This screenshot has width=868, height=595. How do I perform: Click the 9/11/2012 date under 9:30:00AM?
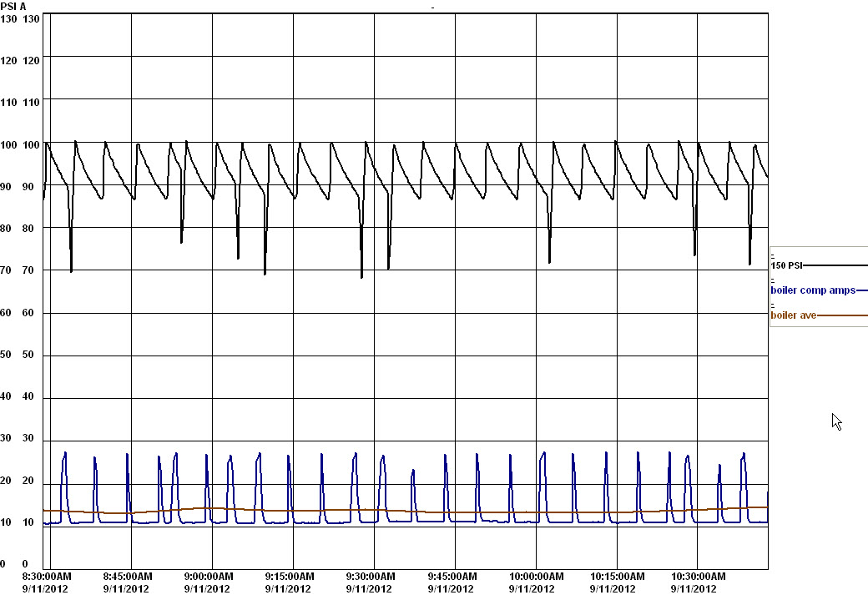(x=369, y=589)
